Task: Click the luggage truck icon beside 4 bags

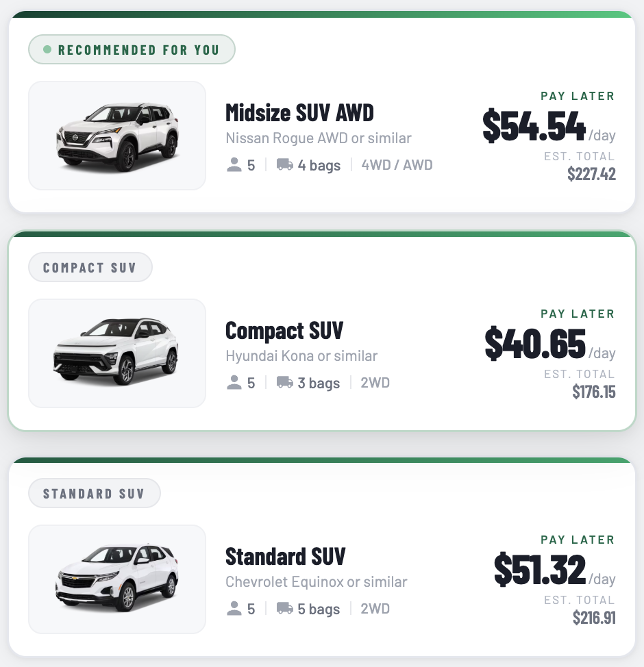Action: click(x=285, y=164)
